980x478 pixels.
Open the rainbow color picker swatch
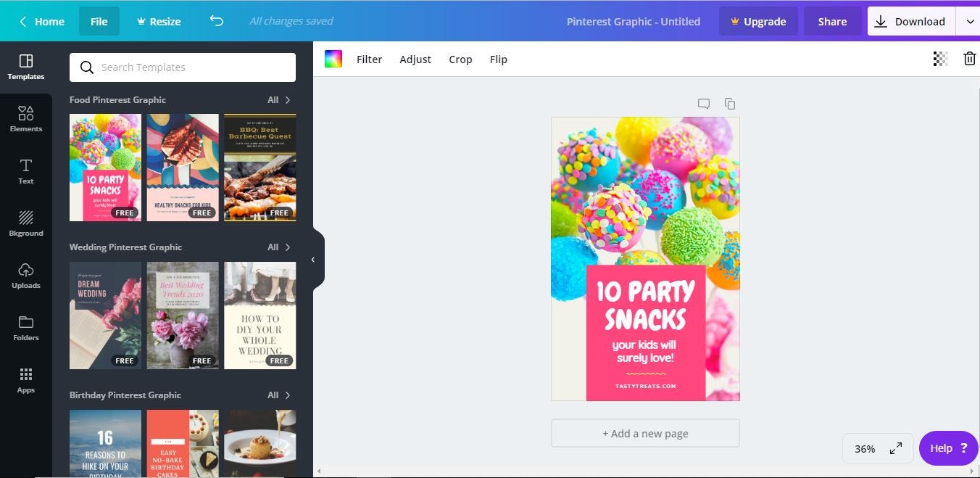(333, 59)
